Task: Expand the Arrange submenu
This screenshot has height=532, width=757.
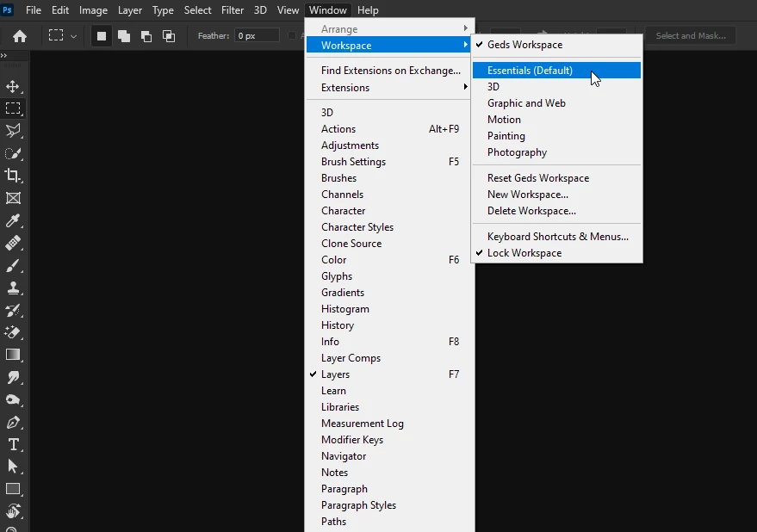Action: pyautogui.click(x=389, y=29)
